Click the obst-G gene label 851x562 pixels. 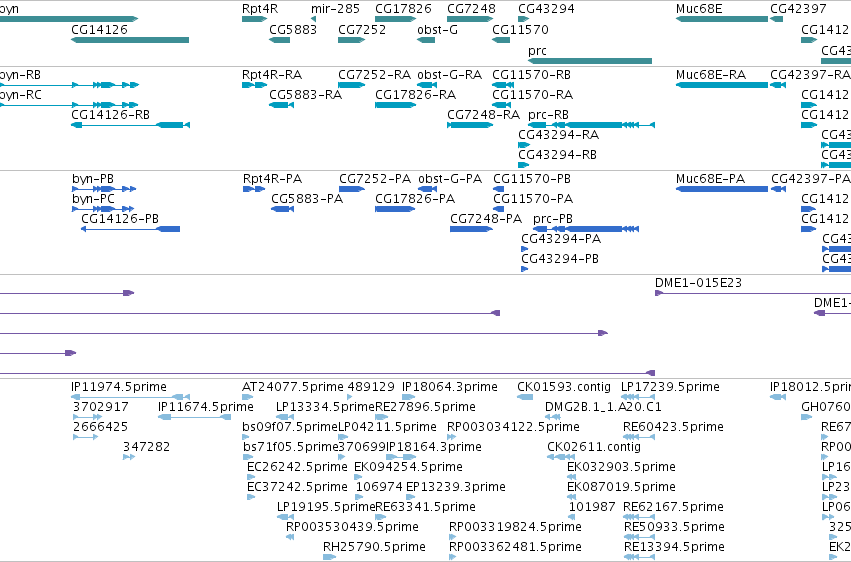437,29
